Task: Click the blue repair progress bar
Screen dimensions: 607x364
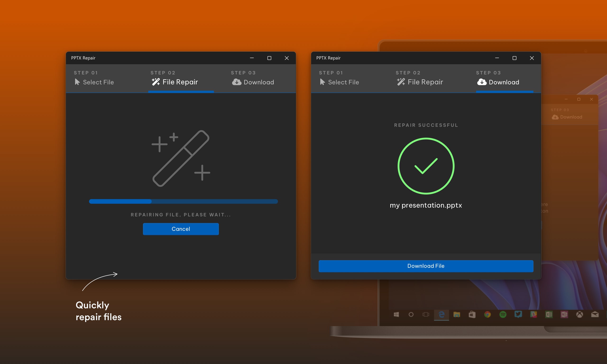Action: point(183,201)
